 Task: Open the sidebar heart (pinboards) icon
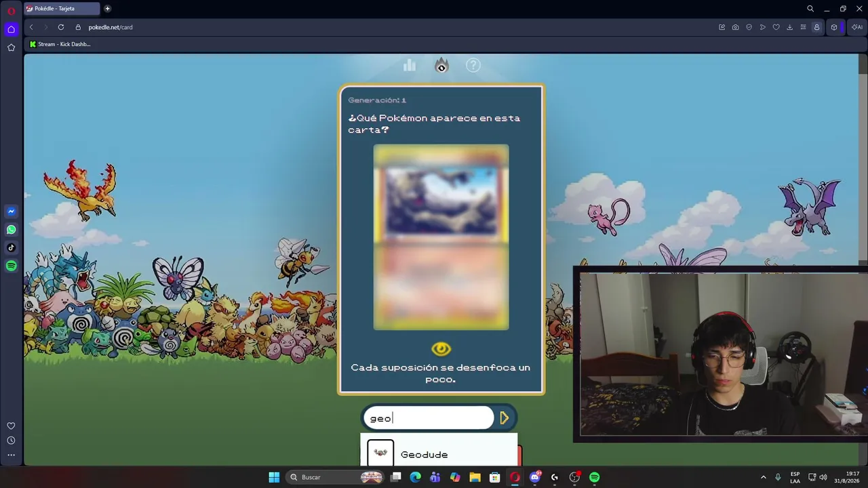click(11, 426)
